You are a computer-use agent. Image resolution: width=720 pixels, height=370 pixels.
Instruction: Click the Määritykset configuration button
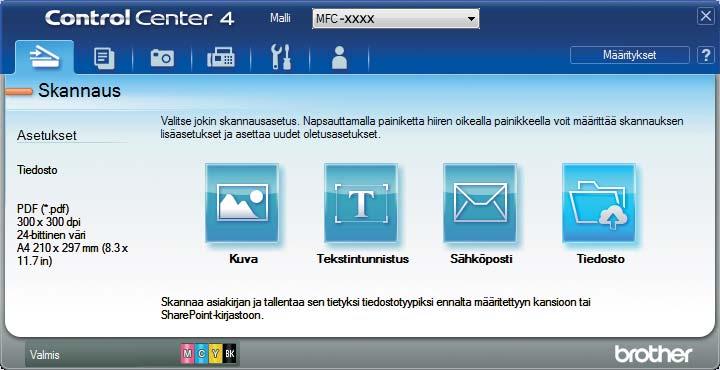pos(630,55)
